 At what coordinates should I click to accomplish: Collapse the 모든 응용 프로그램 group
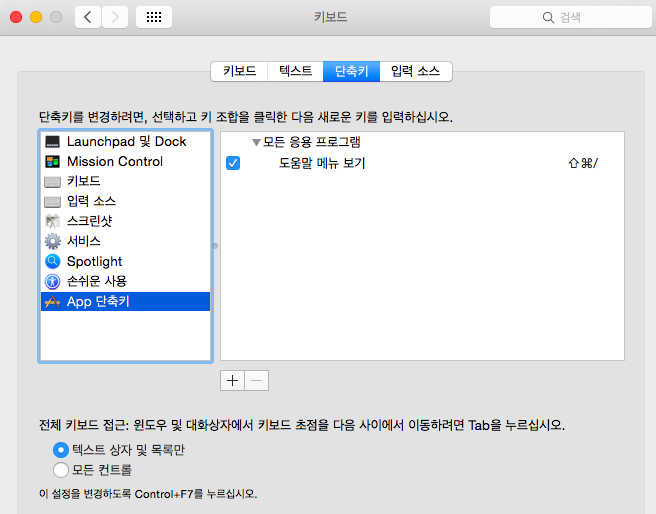pyautogui.click(x=256, y=142)
